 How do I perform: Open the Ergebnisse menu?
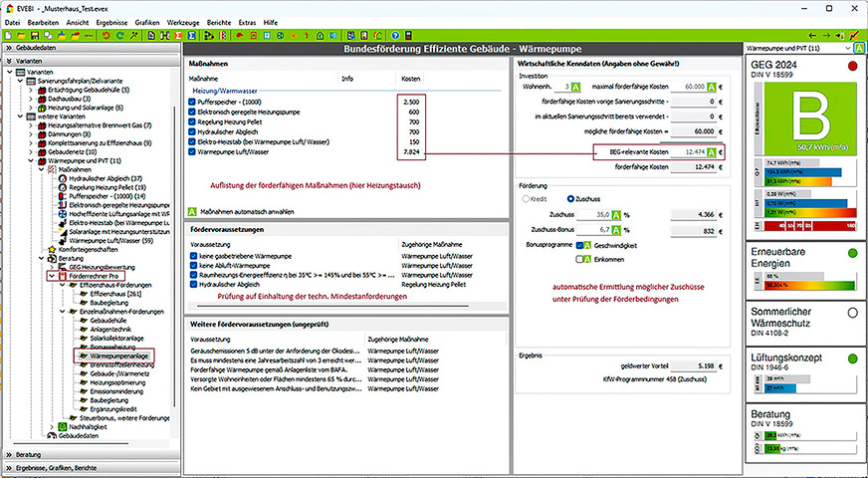click(111, 23)
